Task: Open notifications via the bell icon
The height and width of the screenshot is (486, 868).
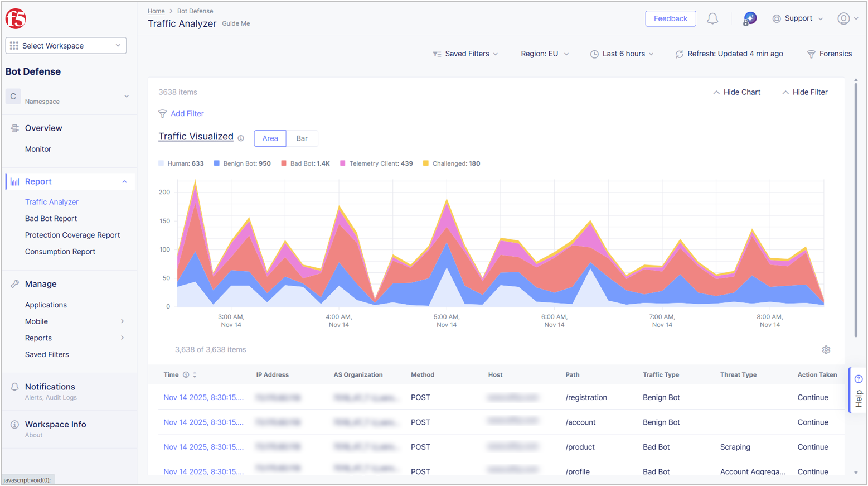Action: click(712, 18)
